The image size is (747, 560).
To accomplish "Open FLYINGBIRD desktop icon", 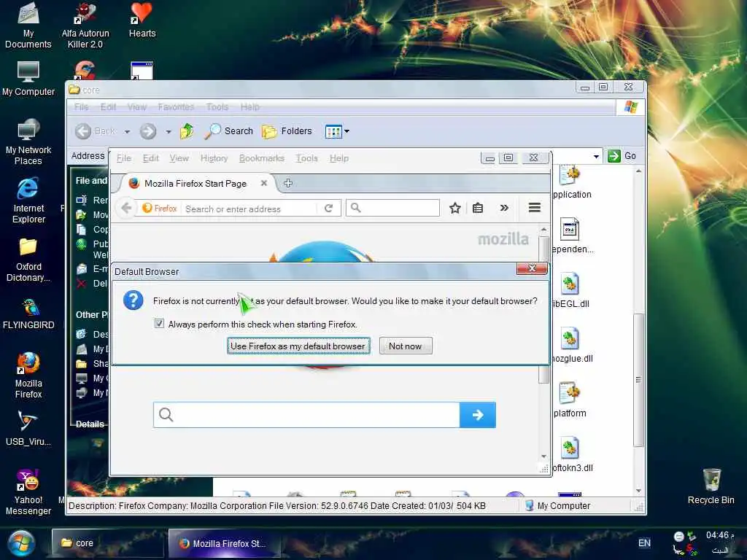I will pos(28,314).
